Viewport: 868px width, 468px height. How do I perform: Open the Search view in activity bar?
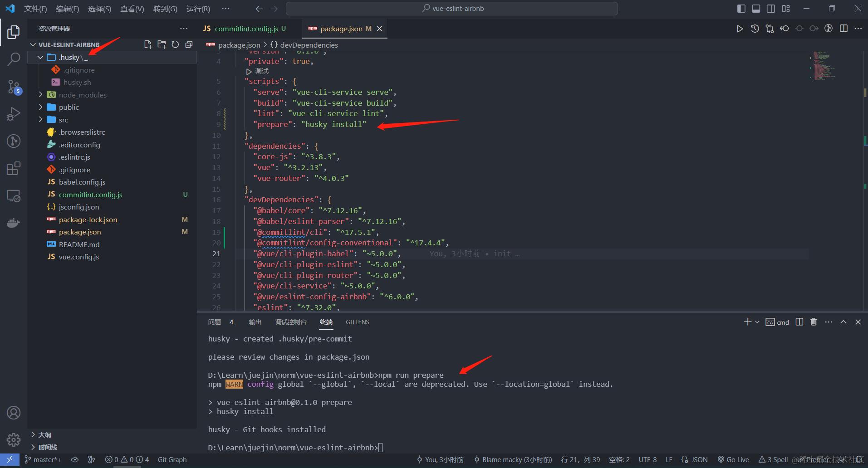coord(14,59)
